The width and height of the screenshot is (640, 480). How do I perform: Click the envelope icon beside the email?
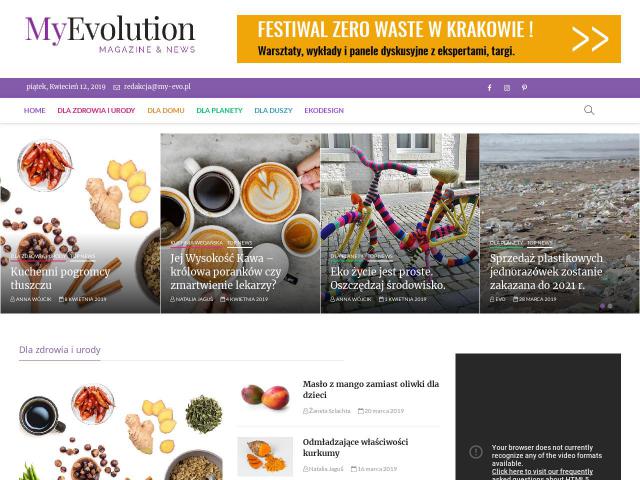[116, 87]
